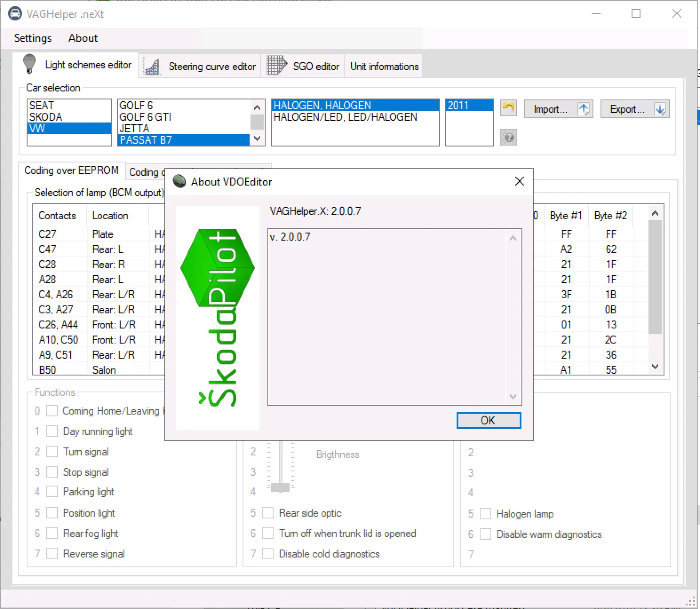
Task: Confirm the About dialog with OK
Action: [x=489, y=420]
